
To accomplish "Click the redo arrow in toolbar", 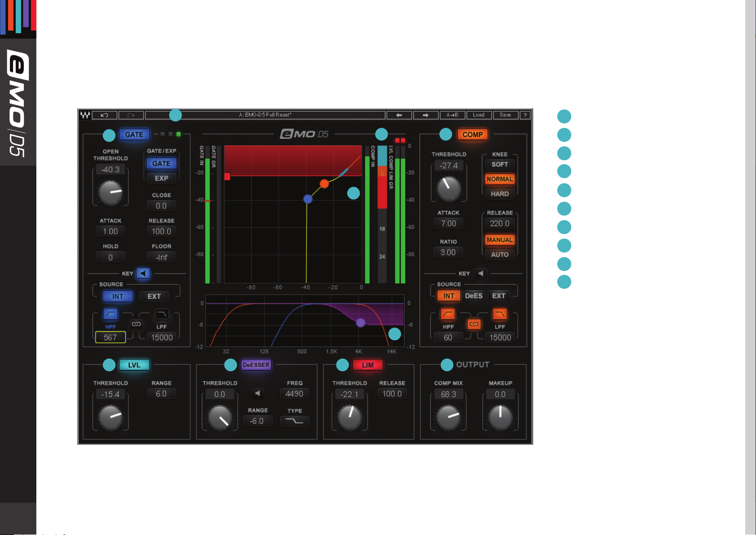I will pyautogui.click(x=131, y=115).
